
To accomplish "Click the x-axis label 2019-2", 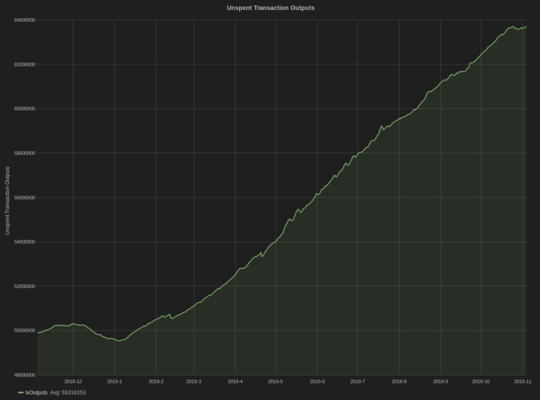I will tap(156, 381).
